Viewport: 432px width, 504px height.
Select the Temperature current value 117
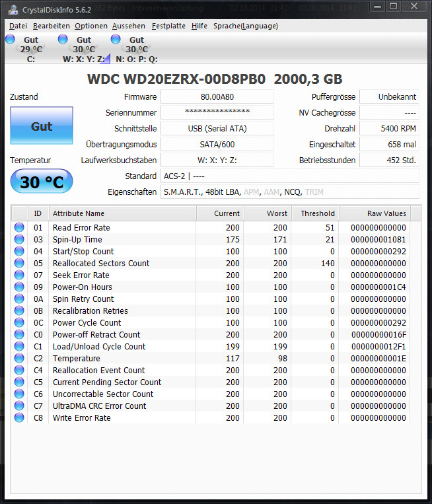click(x=233, y=359)
